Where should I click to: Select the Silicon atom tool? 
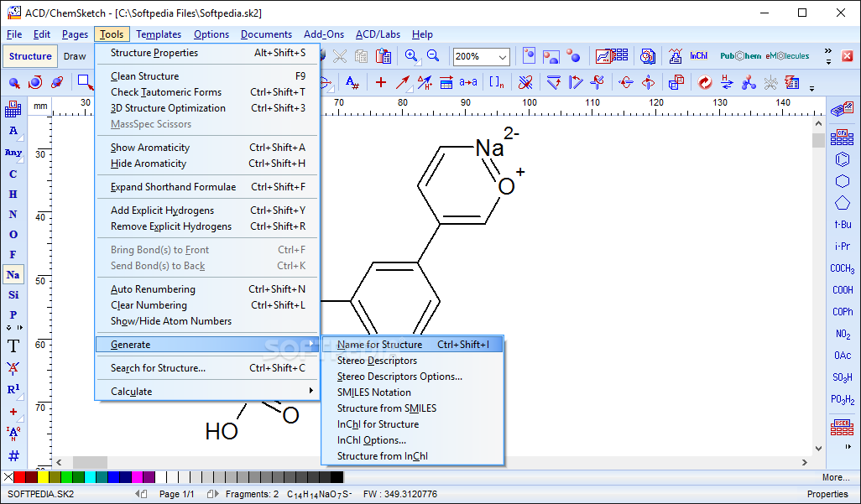tap(13, 295)
